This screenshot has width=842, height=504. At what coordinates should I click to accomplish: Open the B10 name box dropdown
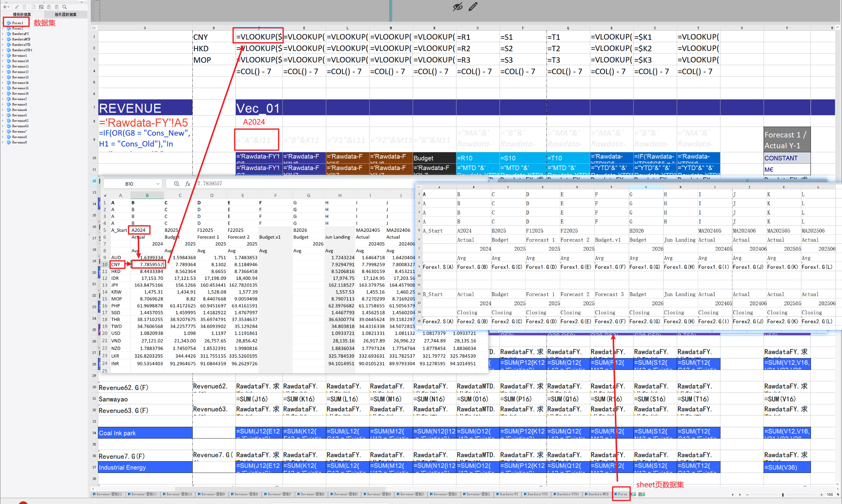click(x=158, y=184)
